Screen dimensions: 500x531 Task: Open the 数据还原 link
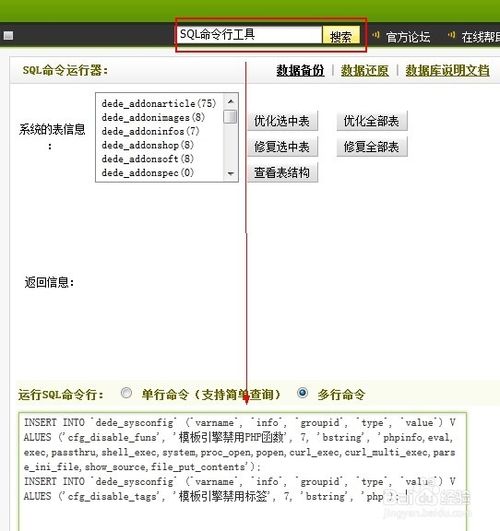[x=364, y=70]
